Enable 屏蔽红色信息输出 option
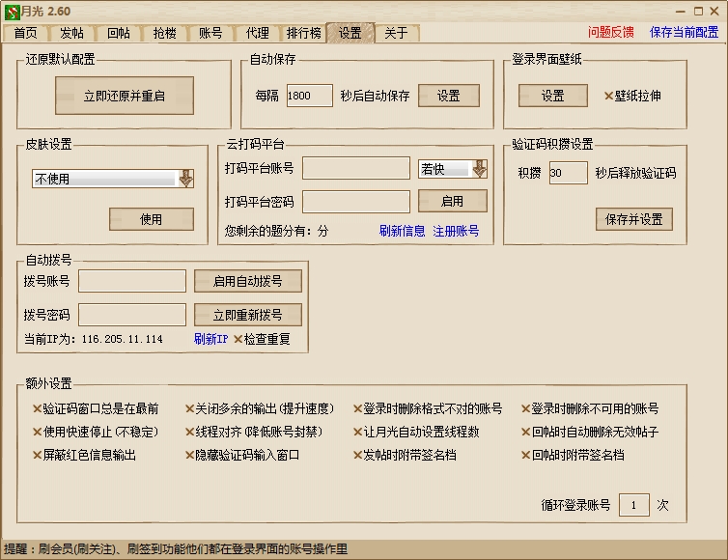 tap(38, 455)
